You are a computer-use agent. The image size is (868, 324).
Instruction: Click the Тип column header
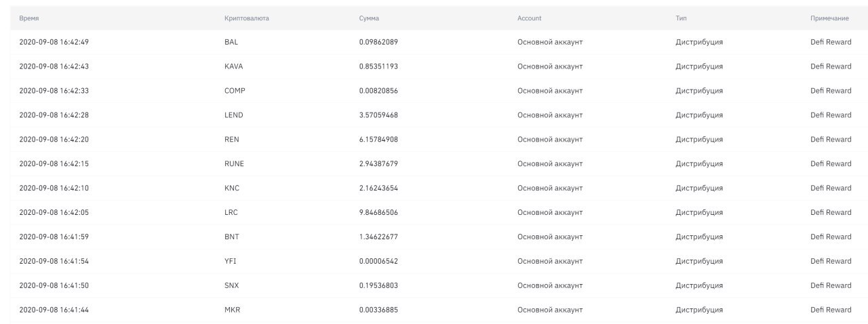tap(681, 18)
